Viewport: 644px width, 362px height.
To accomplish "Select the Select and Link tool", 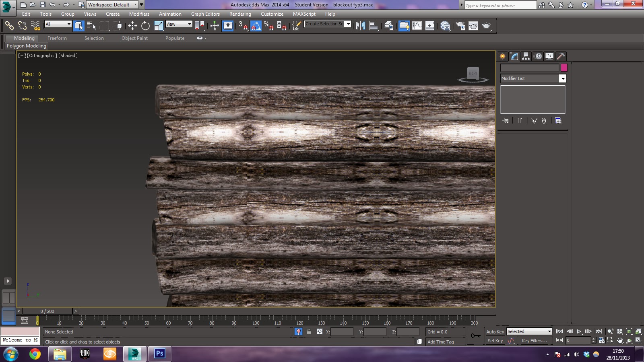I will 9,26.
